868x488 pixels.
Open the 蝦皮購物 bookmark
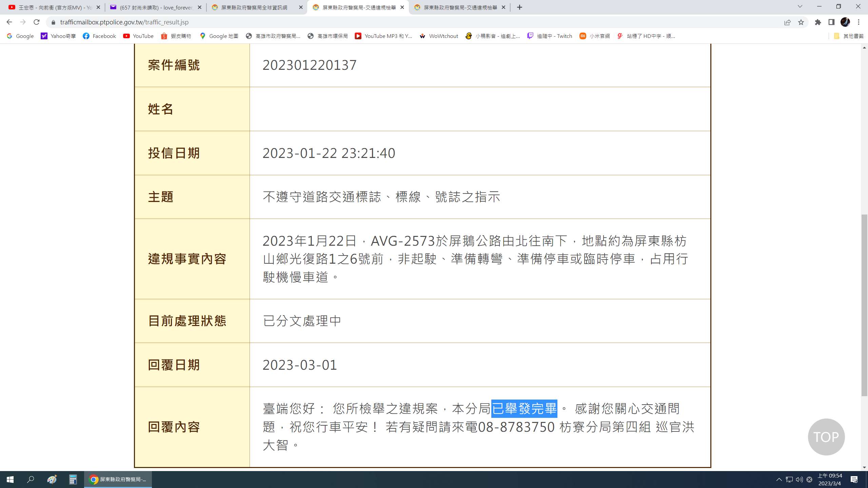(176, 36)
